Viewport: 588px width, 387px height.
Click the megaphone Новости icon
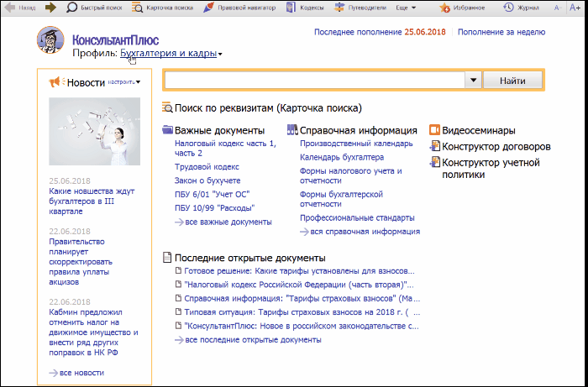click(57, 81)
